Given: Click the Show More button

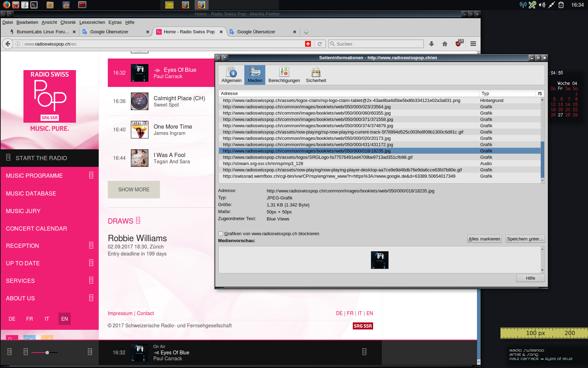Looking at the screenshot, I should tap(134, 190).
